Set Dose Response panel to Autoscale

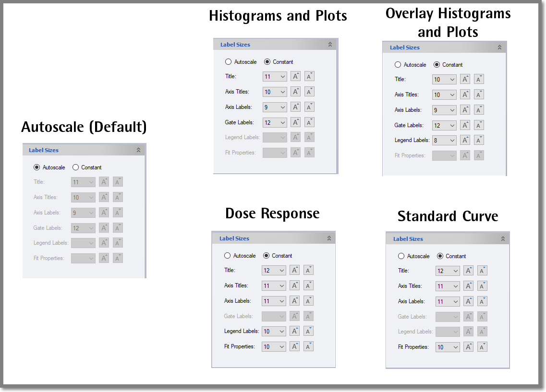click(x=228, y=255)
